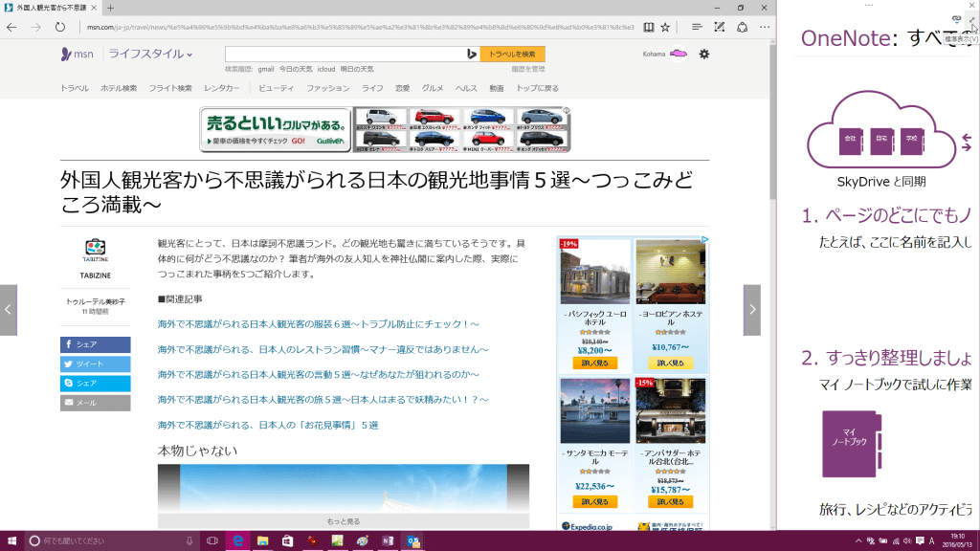Viewport: 980px width, 551px height.
Task: Open the ビューティ nav item
Action: point(276,88)
